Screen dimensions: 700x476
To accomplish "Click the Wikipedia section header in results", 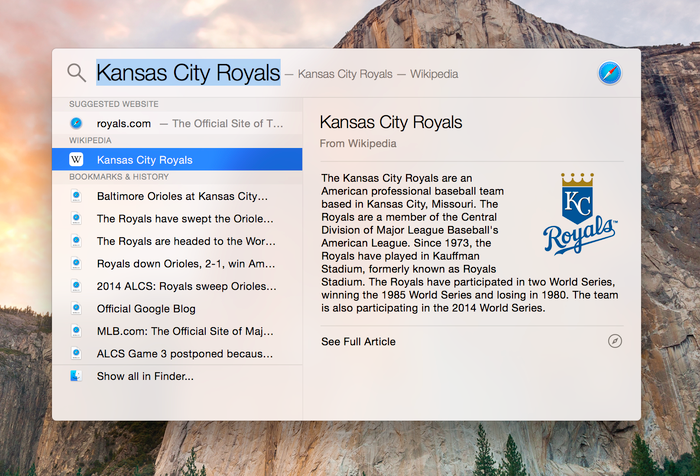I will [90, 140].
